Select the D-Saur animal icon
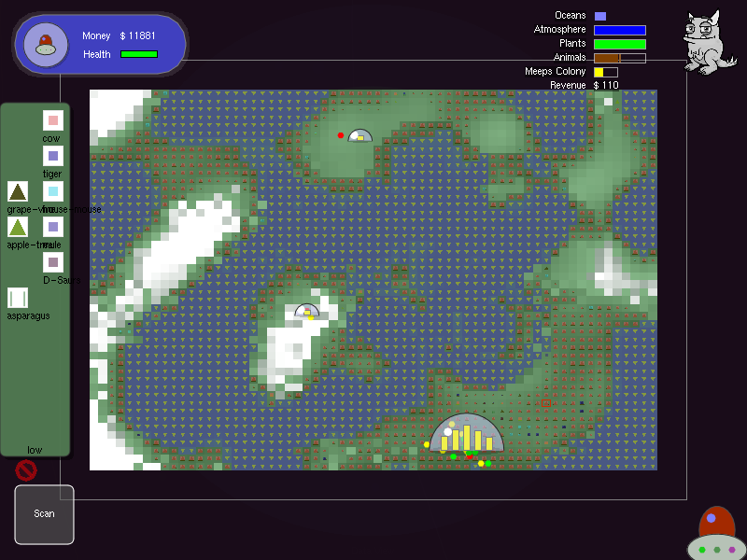Viewport: 747px width, 560px height. 53,262
